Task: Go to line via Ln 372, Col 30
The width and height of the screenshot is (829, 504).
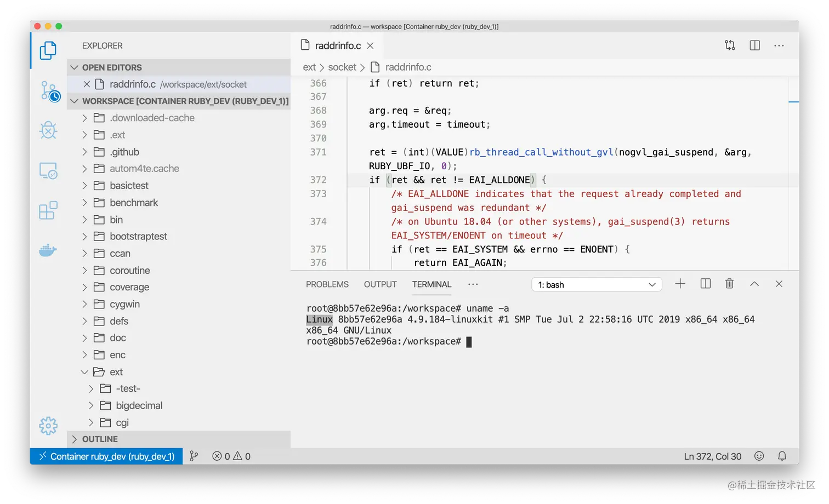Action: tap(713, 456)
